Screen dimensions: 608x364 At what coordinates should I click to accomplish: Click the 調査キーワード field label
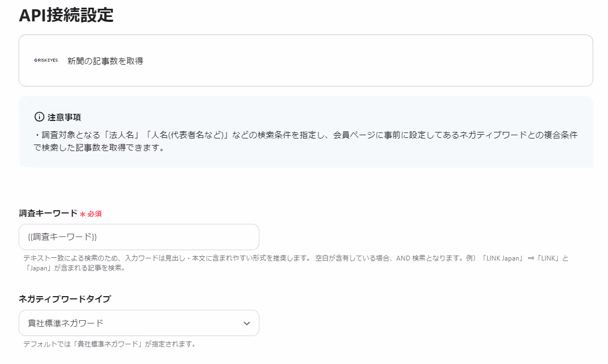[x=48, y=213]
